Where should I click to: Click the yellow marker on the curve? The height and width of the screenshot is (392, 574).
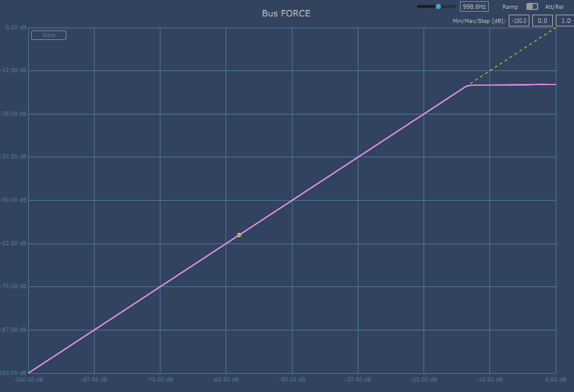click(x=239, y=235)
